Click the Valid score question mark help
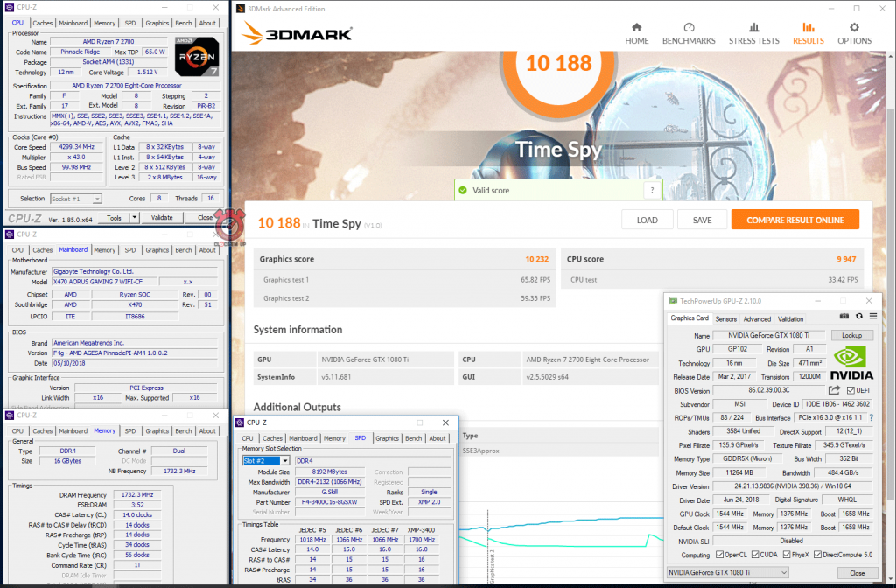 [651, 190]
